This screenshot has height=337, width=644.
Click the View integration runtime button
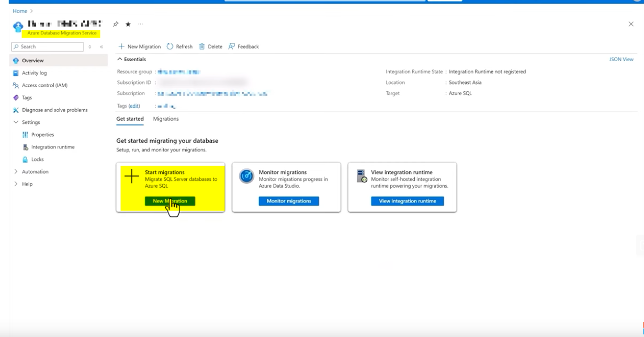point(407,201)
